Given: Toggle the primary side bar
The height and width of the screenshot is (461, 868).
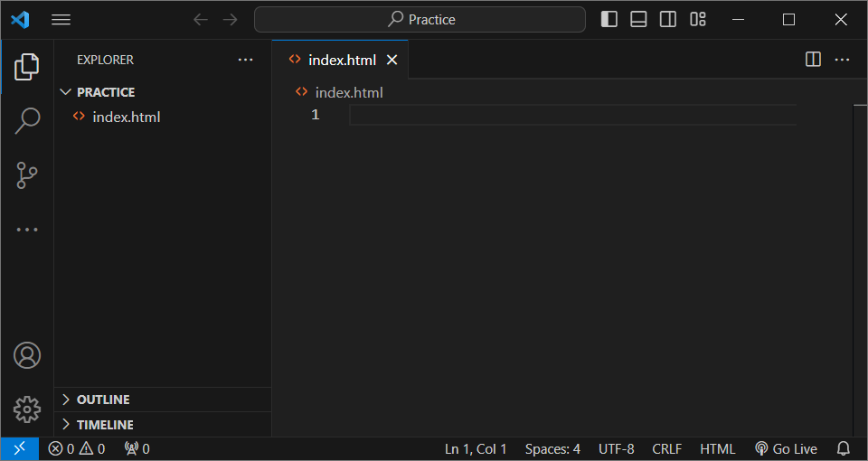Looking at the screenshot, I should click(609, 19).
